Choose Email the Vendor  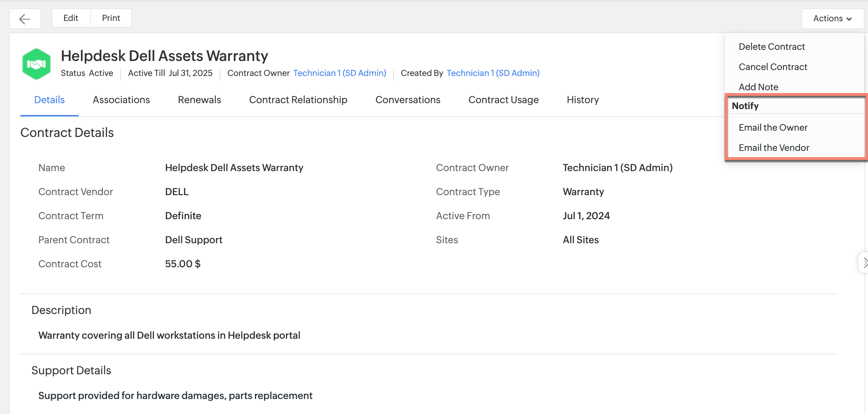click(774, 148)
